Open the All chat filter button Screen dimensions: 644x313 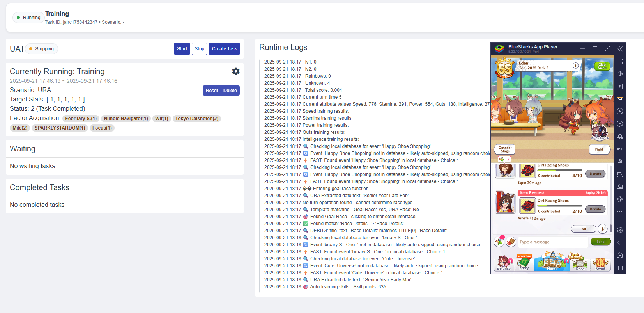click(x=584, y=229)
